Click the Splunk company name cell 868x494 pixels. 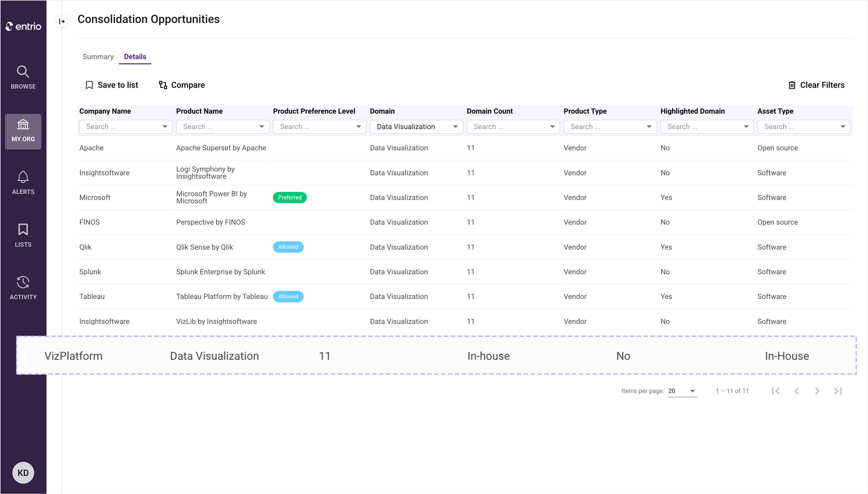90,272
